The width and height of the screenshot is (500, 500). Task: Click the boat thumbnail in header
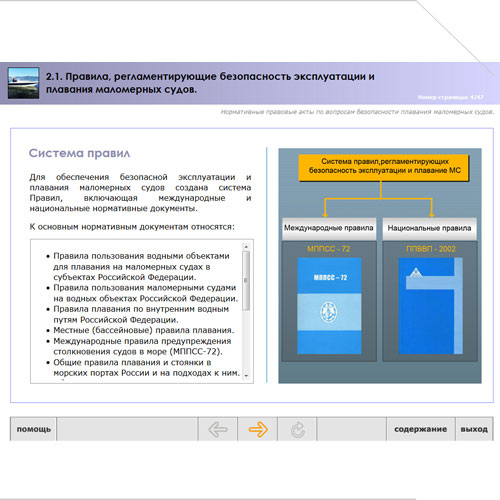pyautogui.click(x=23, y=83)
